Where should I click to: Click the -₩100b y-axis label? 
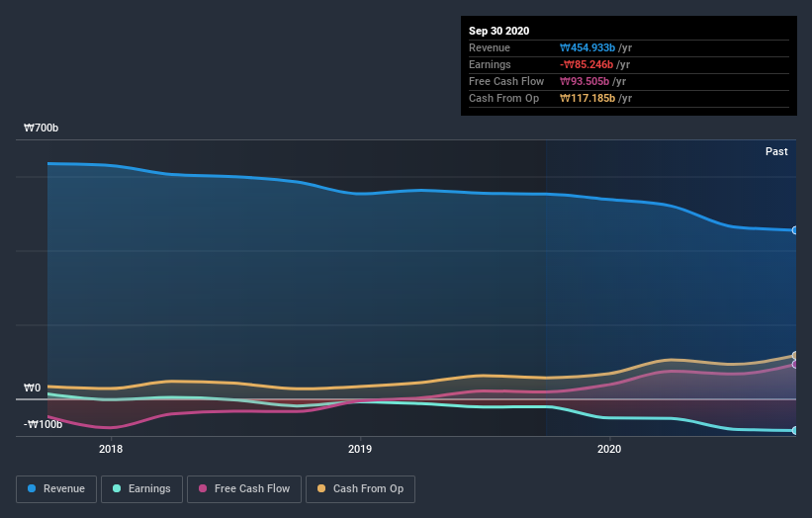43,424
